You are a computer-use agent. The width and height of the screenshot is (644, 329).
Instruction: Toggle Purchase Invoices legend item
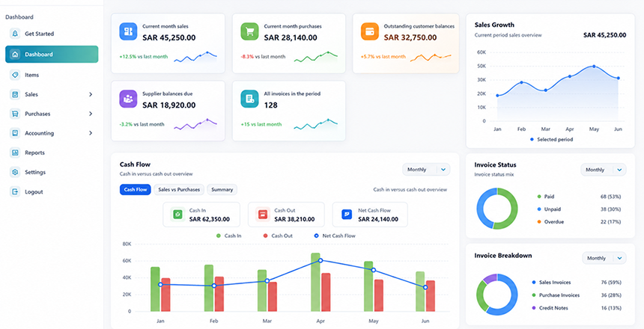(556, 295)
